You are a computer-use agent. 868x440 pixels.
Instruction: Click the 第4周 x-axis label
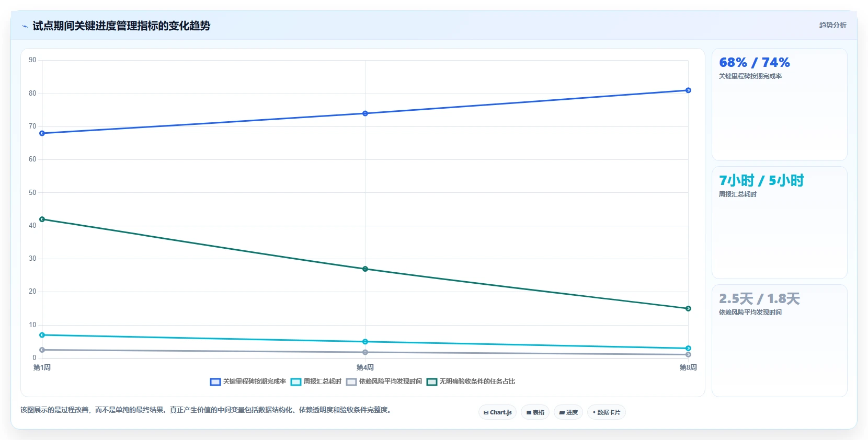(365, 367)
